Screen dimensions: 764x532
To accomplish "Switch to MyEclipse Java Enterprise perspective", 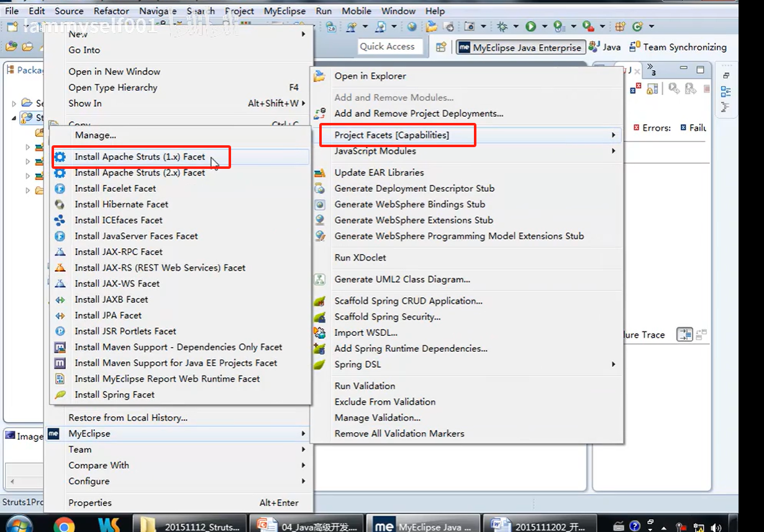I will (521, 47).
